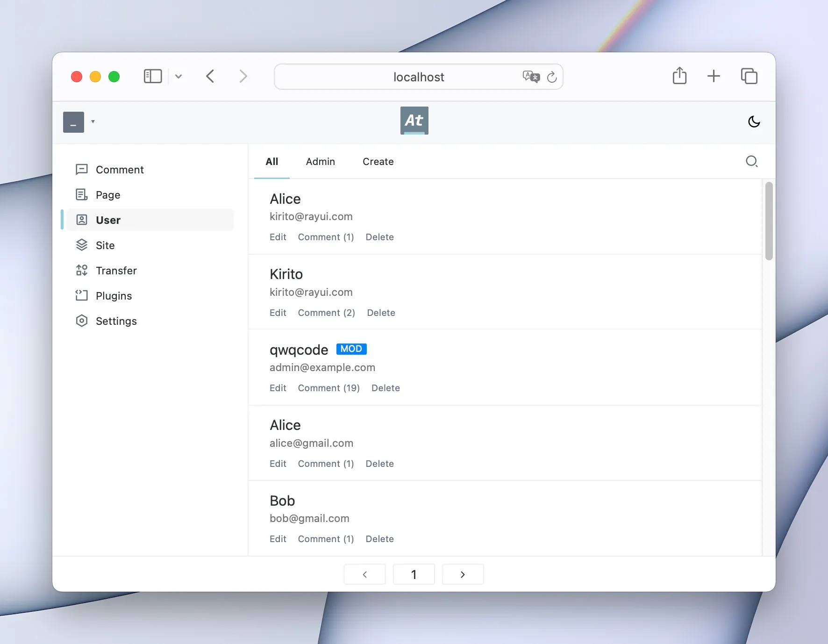Open the Plugins panel
This screenshot has width=828, height=644.
coord(114,295)
